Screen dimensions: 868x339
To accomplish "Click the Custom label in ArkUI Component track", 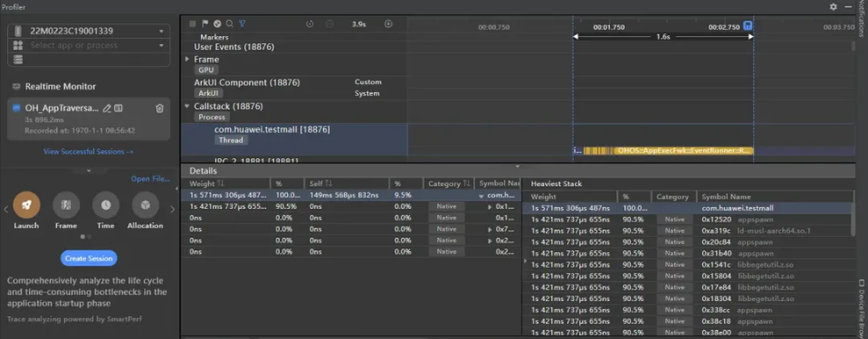I will 367,82.
